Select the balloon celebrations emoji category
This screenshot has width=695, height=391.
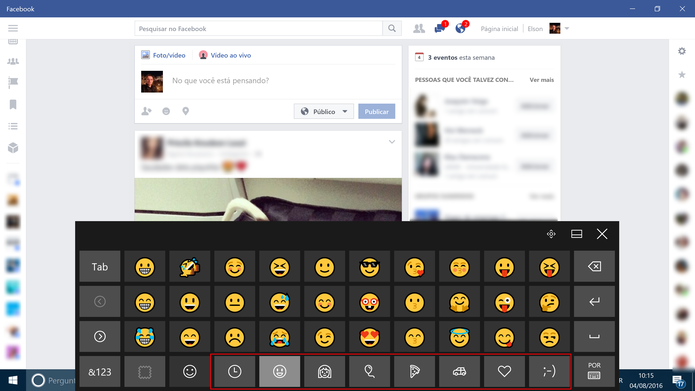(x=369, y=371)
